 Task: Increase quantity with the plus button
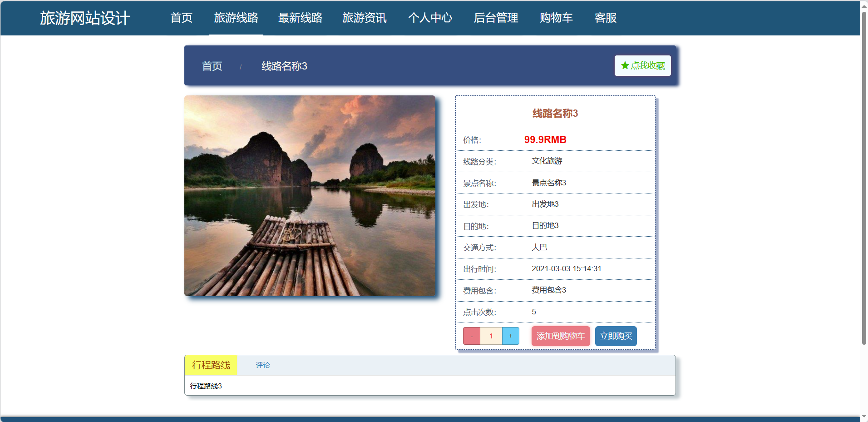[x=510, y=336]
